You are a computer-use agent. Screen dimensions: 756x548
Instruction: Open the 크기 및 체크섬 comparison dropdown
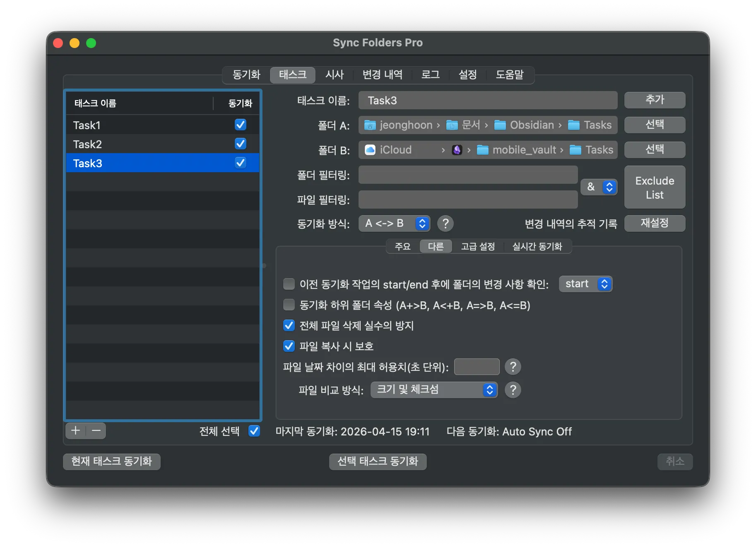pos(434,390)
